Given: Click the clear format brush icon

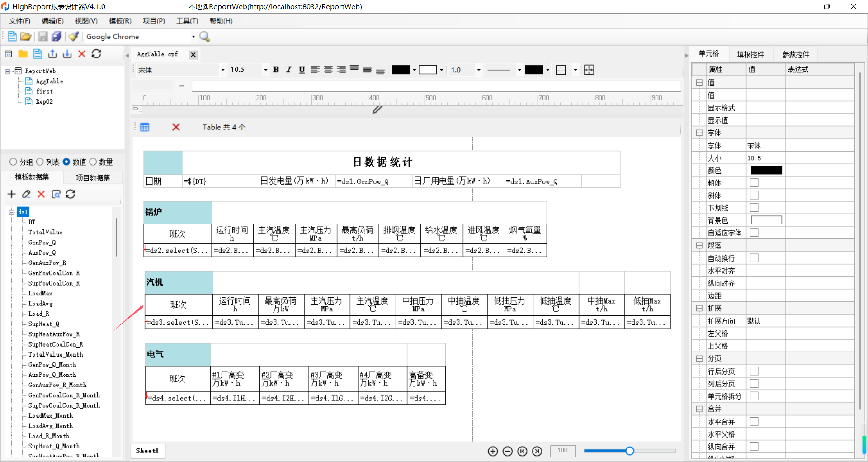Looking at the screenshot, I should pyautogui.click(x=74, y=37).
